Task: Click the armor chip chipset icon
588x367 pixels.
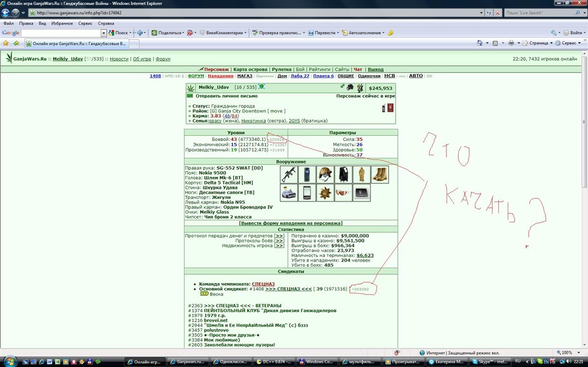Action: (361, 193)
